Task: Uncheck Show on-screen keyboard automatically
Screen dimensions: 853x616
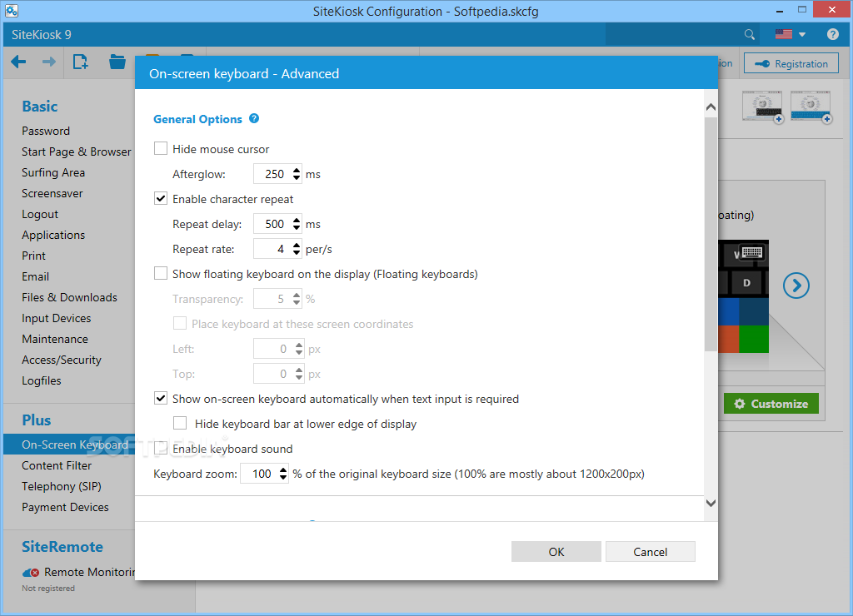Action: (x=161, y=399)
